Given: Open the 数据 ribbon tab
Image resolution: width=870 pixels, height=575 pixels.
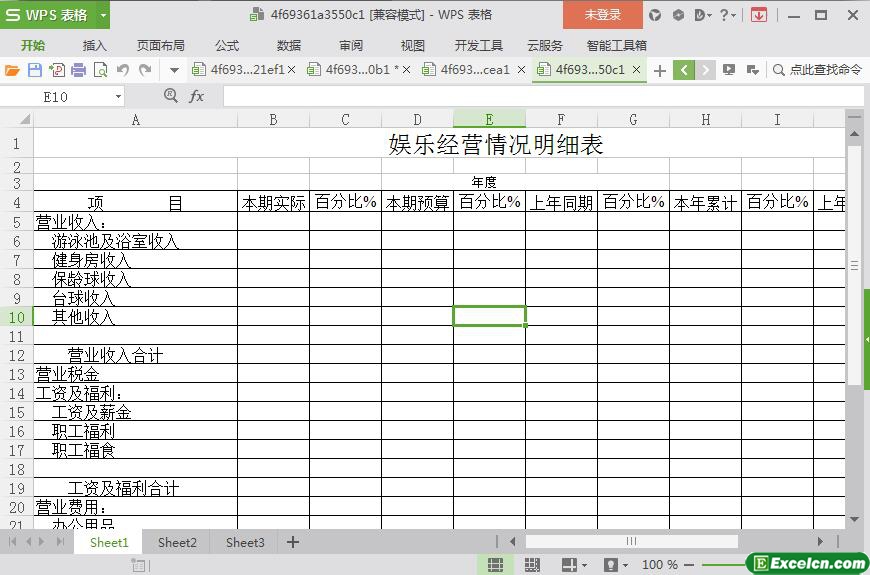Looking at the screenshot, I should 289,46.
